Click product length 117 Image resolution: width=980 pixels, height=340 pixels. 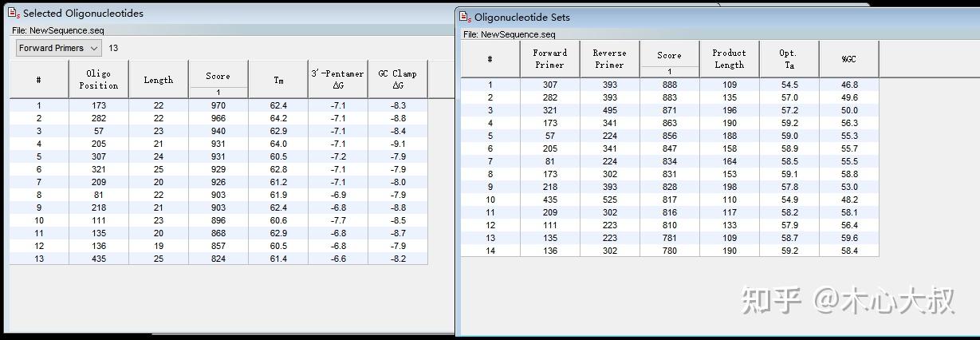pos(730,212)
